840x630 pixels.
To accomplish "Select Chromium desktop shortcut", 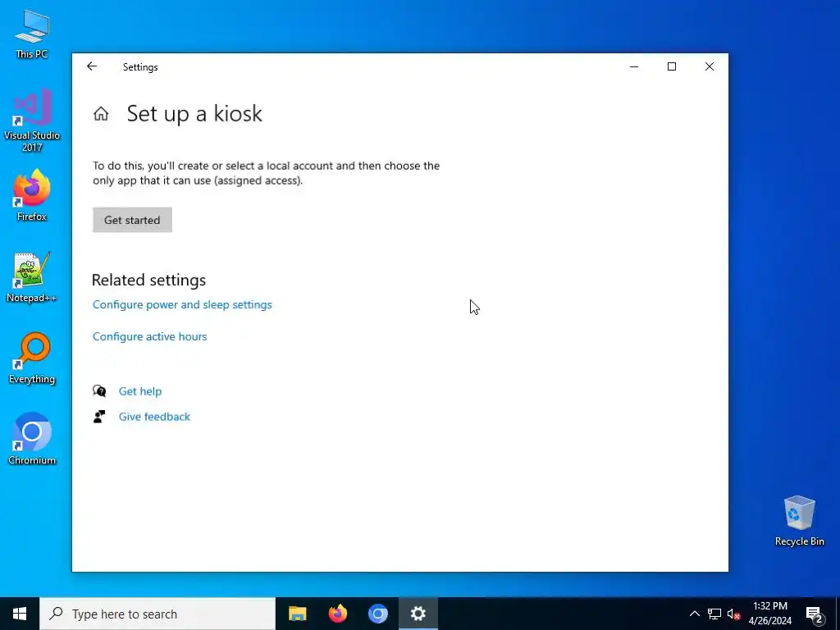I will coord(32,439).
